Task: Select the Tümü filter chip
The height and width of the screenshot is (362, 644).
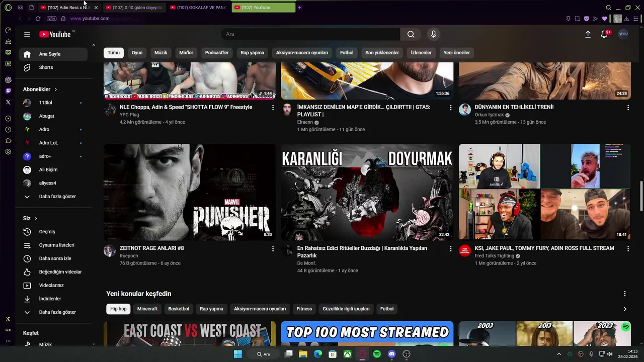Action: coord(114,53)
